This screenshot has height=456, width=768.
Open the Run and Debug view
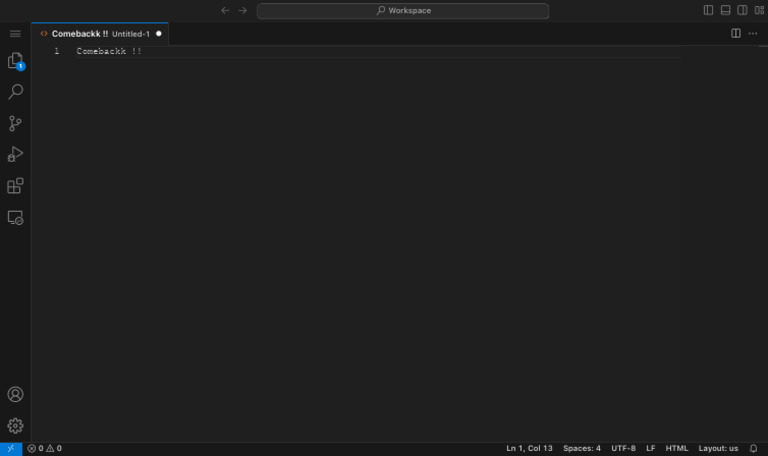tap(15, 154)
